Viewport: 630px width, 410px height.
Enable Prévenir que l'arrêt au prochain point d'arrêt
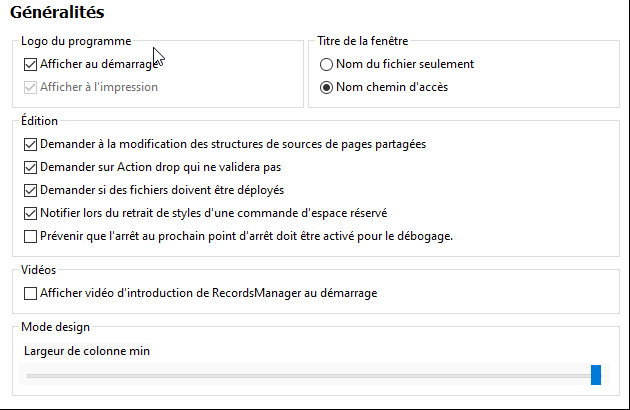[x=30, y=236]
